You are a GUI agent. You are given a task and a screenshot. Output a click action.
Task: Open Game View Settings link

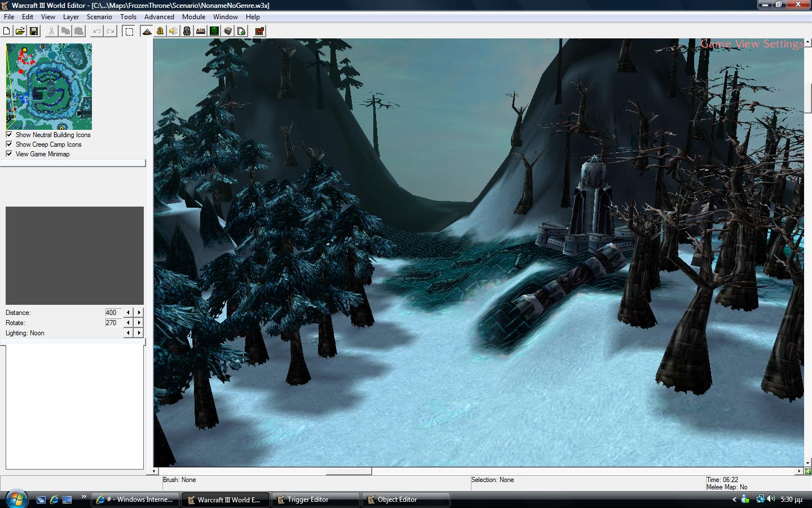pos(752,44)
